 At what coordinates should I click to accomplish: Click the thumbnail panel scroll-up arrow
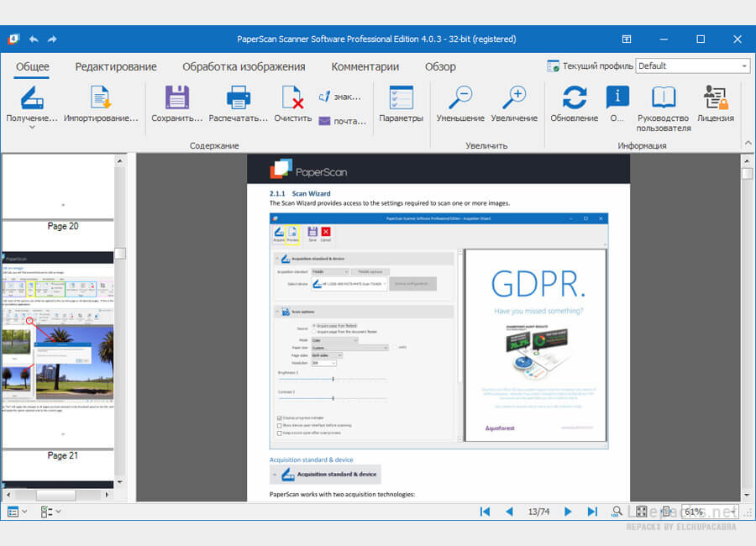tap(120, 161)
